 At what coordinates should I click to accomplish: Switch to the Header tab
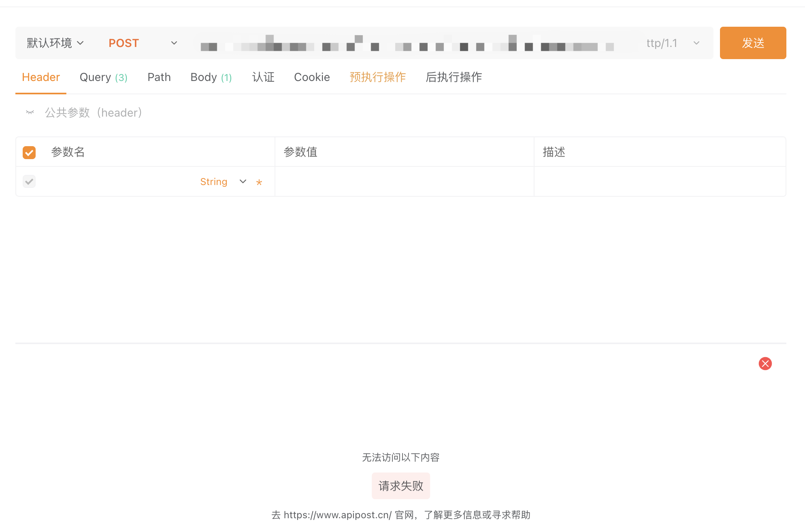41,77
